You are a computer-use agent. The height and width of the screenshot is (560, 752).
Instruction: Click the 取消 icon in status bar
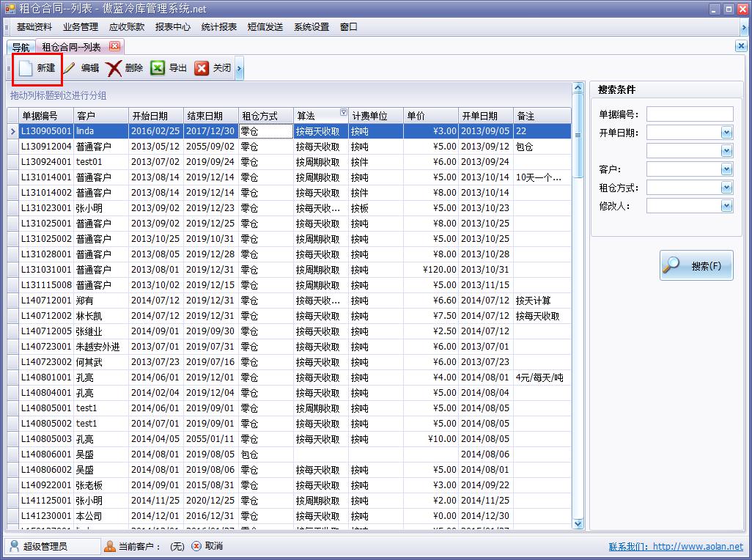[x=196, y=546]
